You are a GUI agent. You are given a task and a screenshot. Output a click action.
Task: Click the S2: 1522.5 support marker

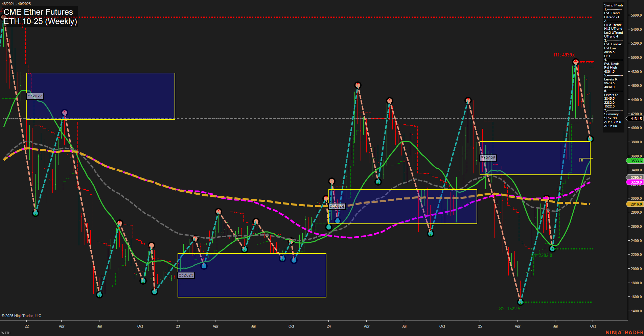509,309
